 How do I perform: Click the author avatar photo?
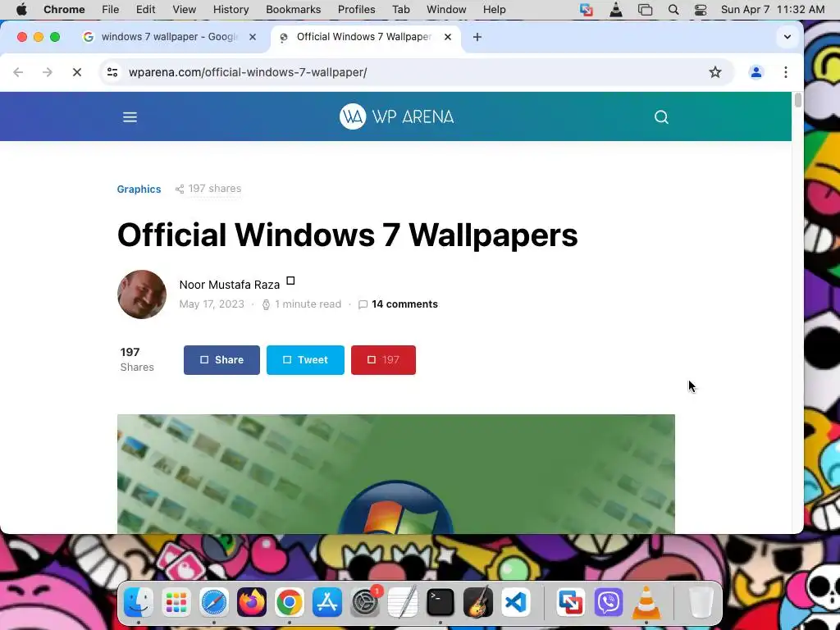click(x=142, y=294)
